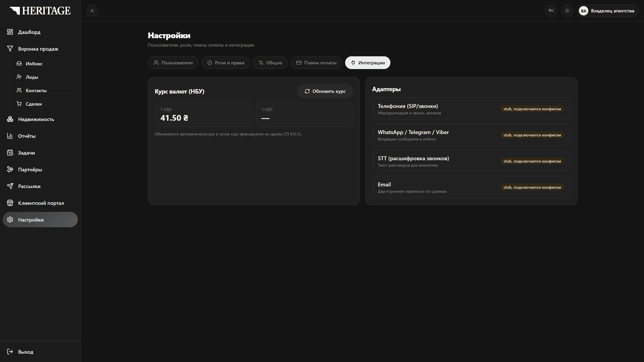Click the Настройки gear icon

[10, 220]
